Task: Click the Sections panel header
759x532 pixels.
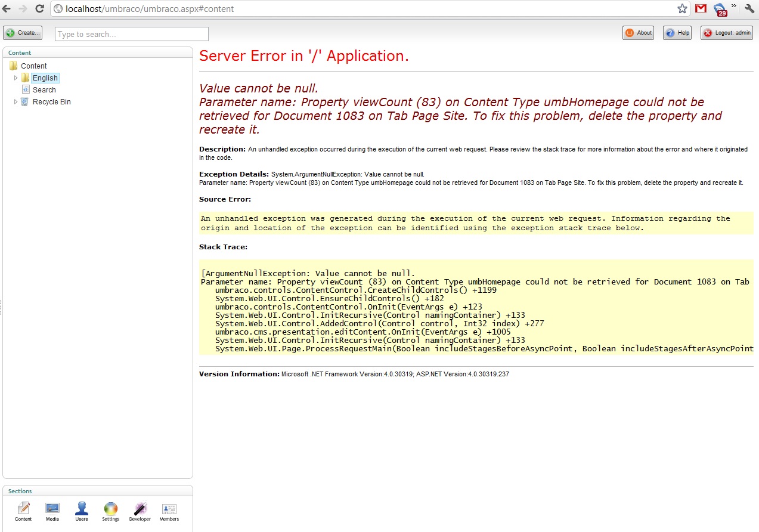Action: [x=98, y=491]
